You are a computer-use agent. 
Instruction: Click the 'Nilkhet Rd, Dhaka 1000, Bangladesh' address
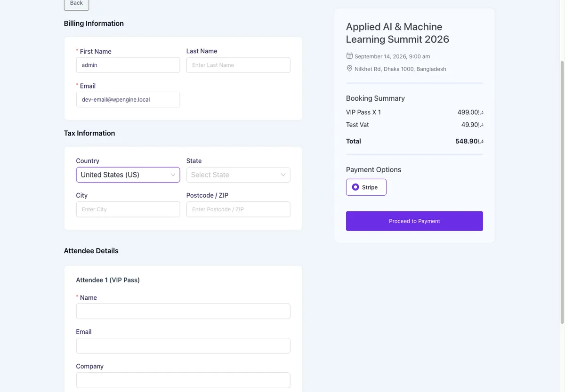click(400, 69)
